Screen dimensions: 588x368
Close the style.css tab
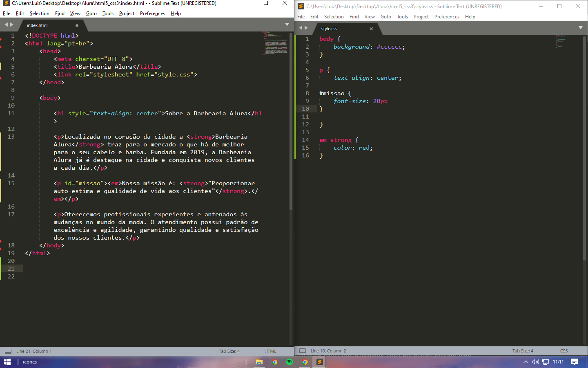click(371, 29)
